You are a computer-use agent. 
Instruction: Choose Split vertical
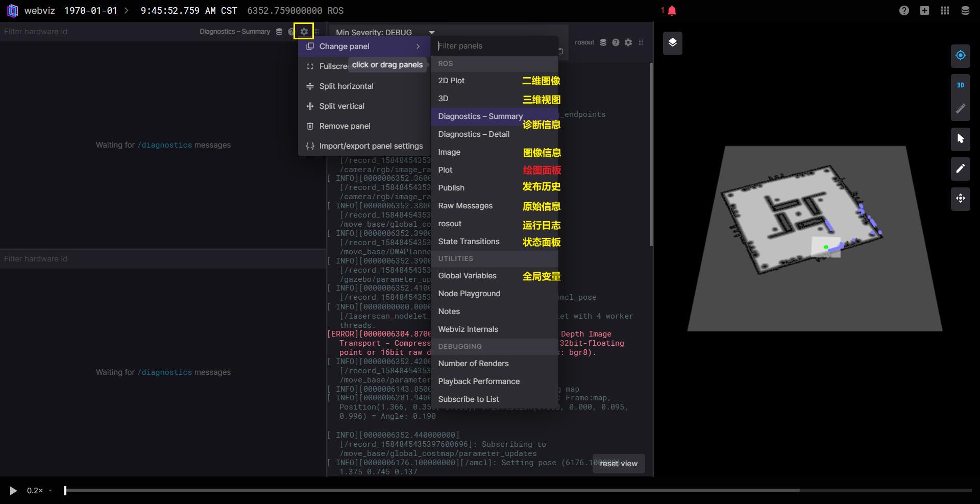[364, 106]
